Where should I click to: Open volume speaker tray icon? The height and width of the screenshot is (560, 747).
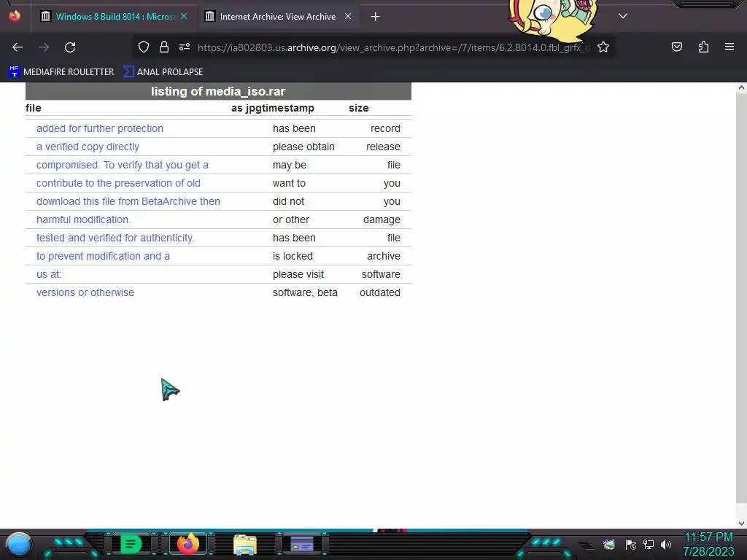click(x=666, y=544)
